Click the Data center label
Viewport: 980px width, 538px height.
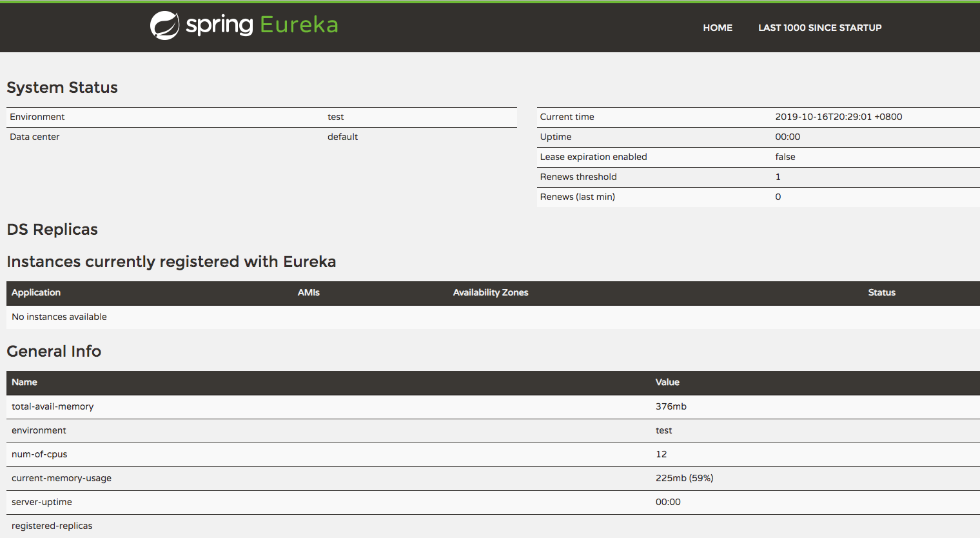pos(35,137)
